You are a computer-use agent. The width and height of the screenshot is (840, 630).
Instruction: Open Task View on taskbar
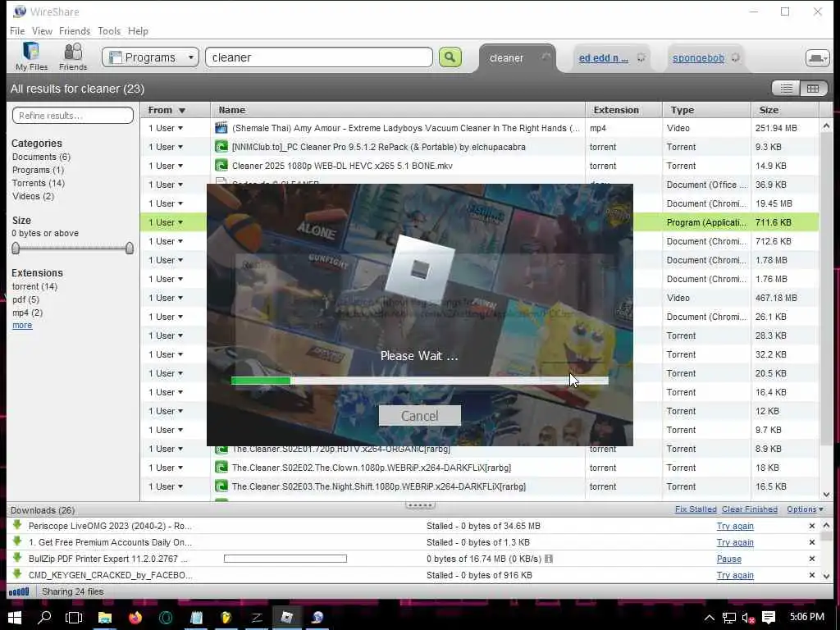[74, 617]
